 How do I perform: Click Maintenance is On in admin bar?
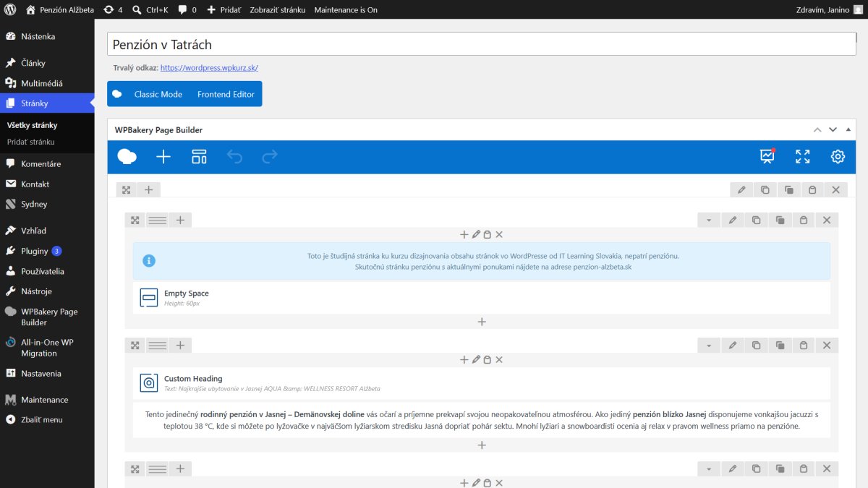click(346, 10)
